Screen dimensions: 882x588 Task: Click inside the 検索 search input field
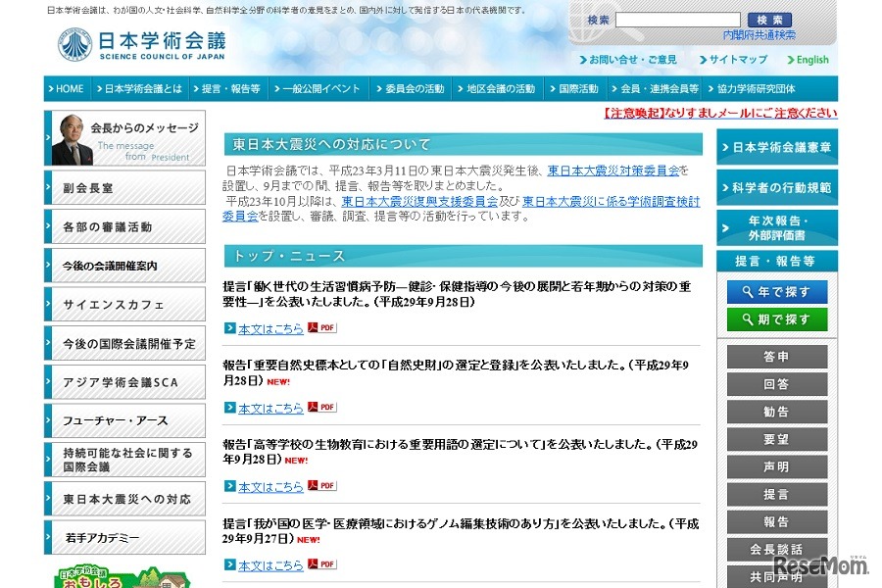click(x=676, y=20)
